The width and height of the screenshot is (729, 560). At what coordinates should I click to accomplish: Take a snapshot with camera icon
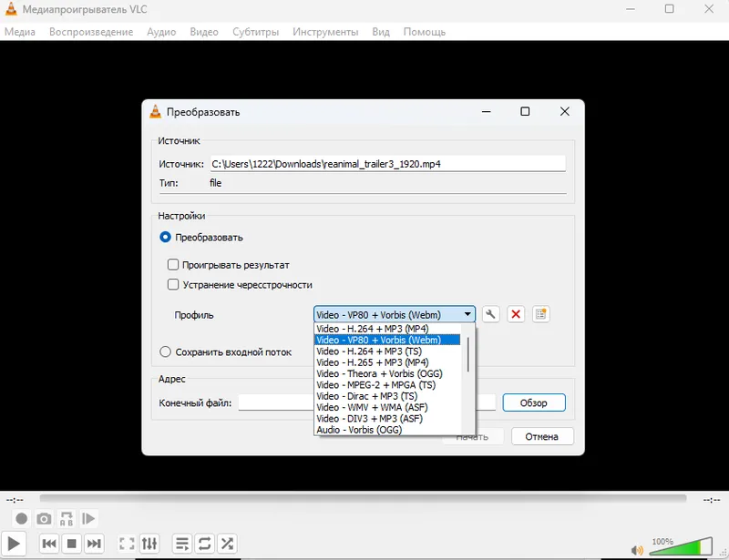(x=44, y=519)
